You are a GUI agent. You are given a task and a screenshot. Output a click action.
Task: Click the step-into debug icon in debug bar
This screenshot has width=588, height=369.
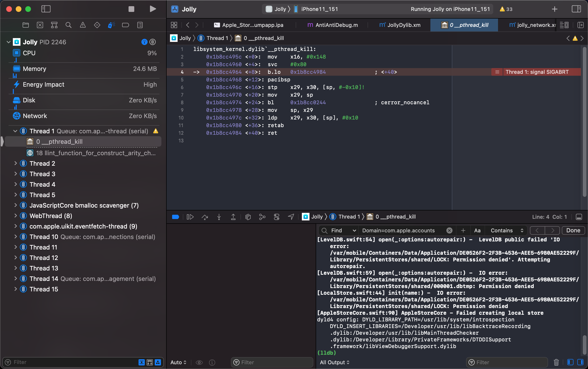click(x=219, y=217)
